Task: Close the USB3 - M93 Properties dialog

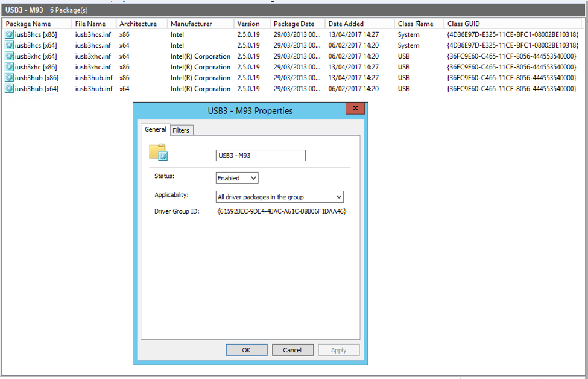Action: pos(355,108)
